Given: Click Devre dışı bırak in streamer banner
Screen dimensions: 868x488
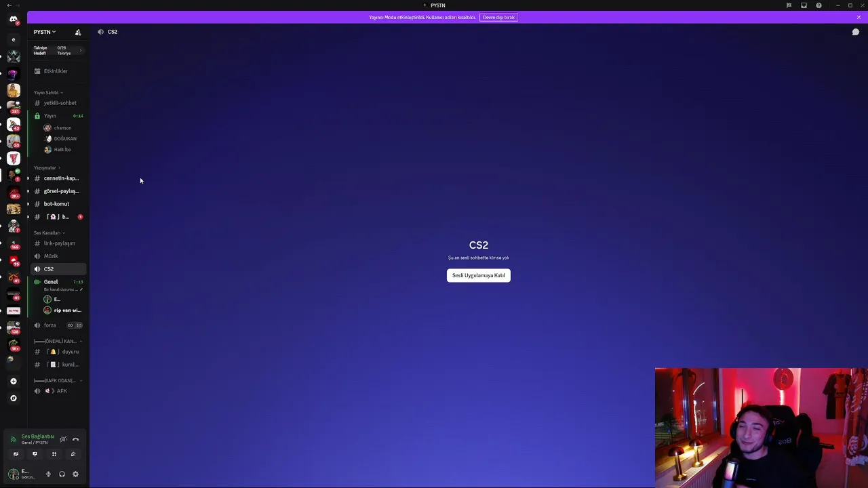Looking at the screenshot, I should (x=498, y=18).
